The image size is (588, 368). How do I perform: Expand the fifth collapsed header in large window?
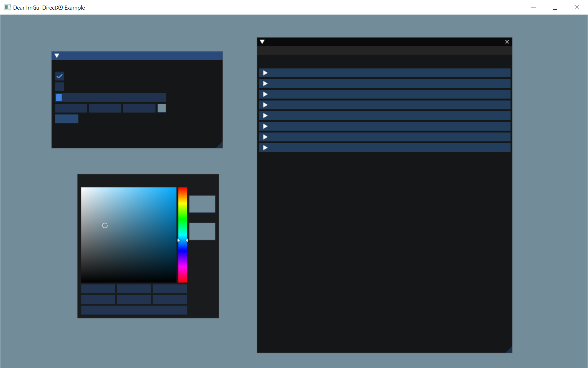pyautogui.click(x=385, y=116)
